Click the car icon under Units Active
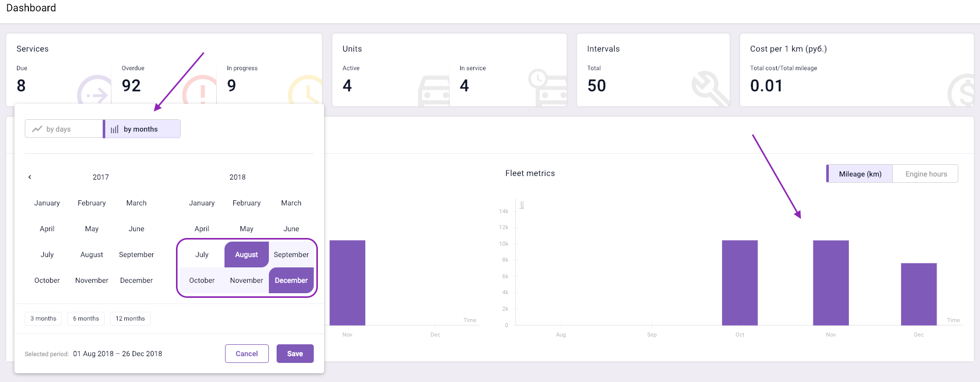 434,91
